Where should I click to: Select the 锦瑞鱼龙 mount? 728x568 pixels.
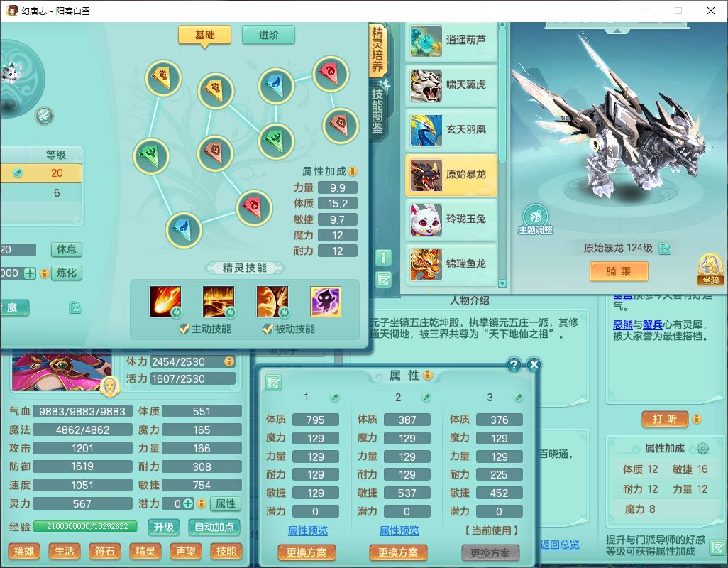point(451,264)
